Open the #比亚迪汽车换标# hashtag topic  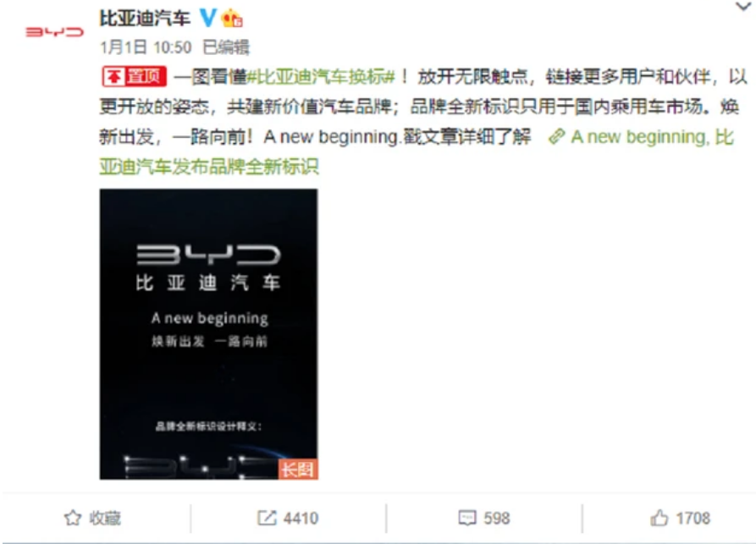(x=321, y=77)
